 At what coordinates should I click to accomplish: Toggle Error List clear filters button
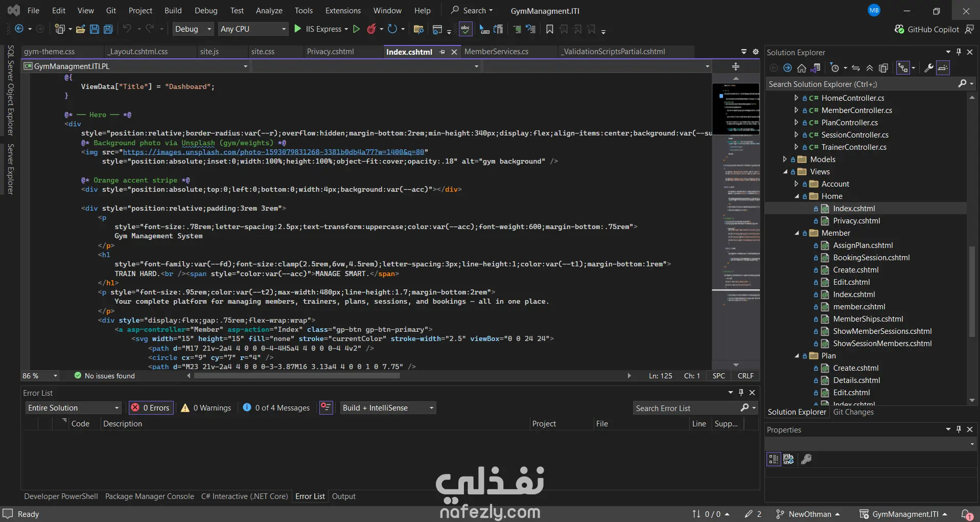tap(326, 407)
